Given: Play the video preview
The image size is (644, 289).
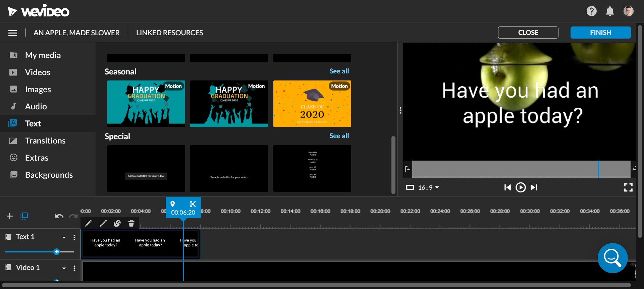Looking at the screenshot, I should click(520, 187).
